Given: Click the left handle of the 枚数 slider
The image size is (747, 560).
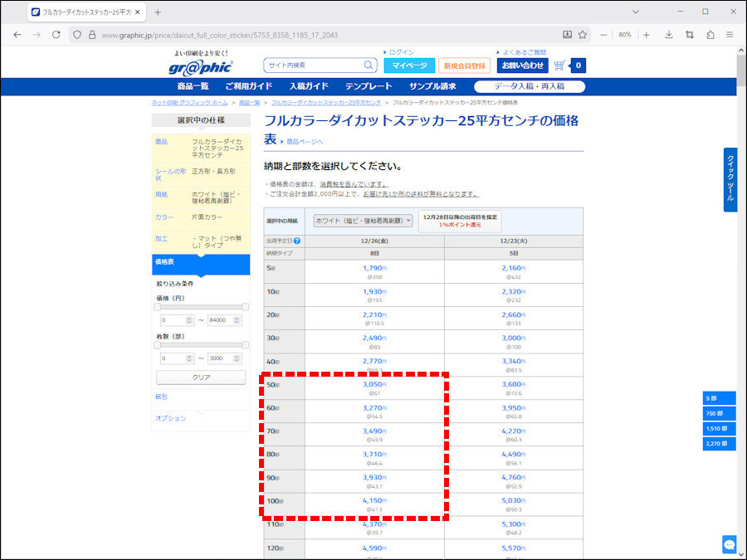Looking at the screenshot, I should coord(157,345).
